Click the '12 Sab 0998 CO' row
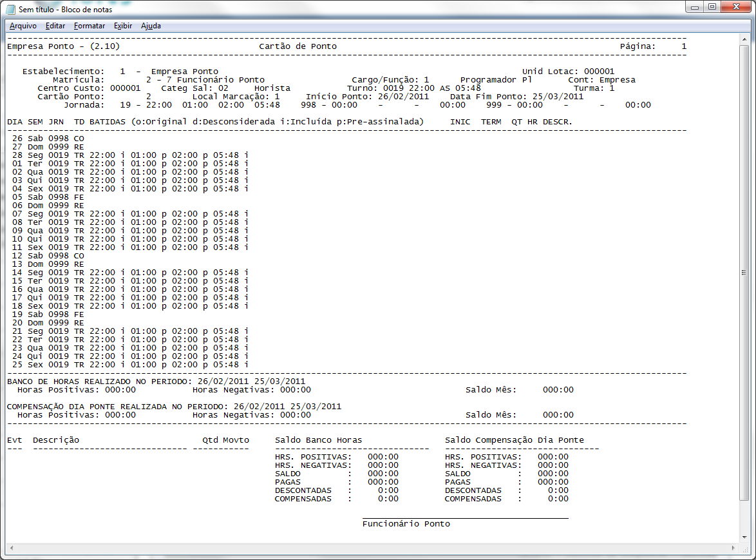The height and width of the screenshot is (560, 756). (x=48, y=256)
